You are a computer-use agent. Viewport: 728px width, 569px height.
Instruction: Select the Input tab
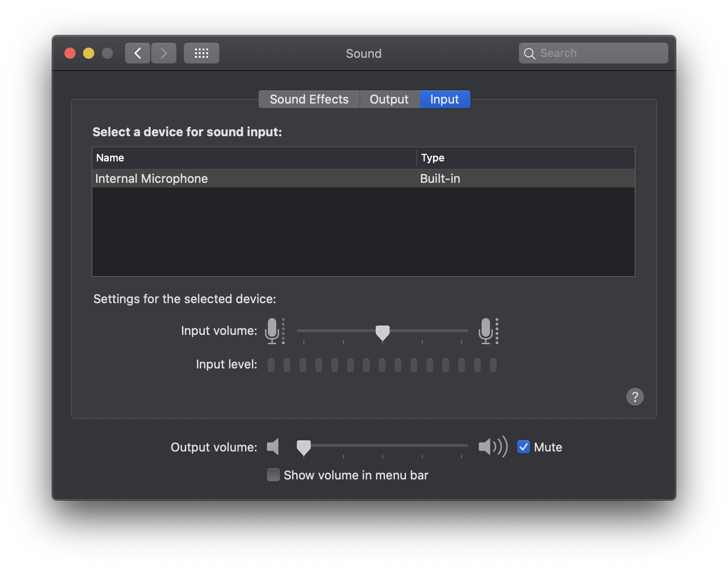point(444,99)
